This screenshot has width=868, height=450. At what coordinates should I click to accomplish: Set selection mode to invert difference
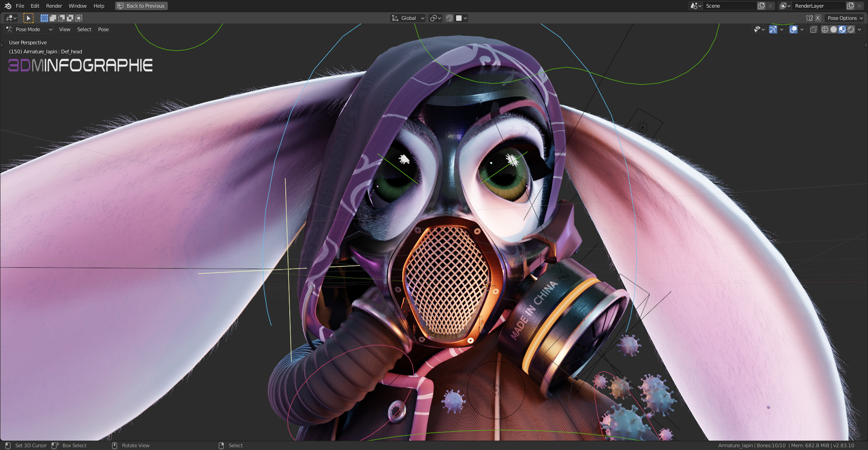click(70, 18)
